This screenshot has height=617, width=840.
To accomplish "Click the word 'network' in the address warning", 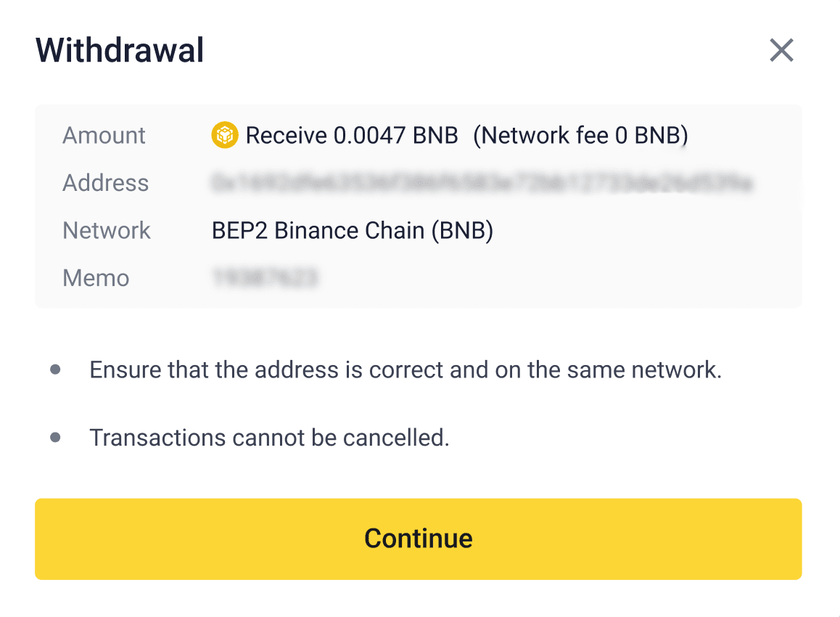I will click(672, 370).
